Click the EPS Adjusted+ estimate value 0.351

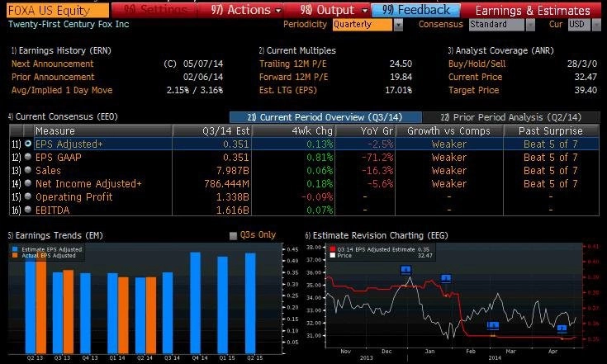click(x=235, y=144)
